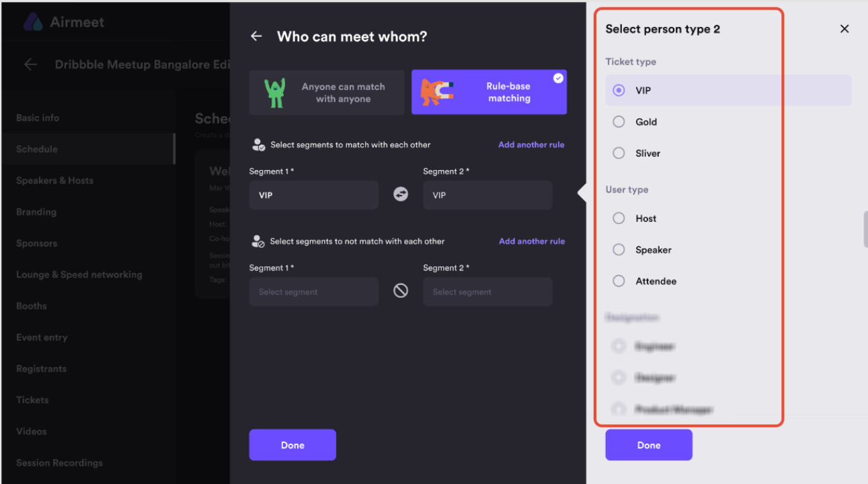Open the Segment 1 VIP dropdown

(314, 195)
